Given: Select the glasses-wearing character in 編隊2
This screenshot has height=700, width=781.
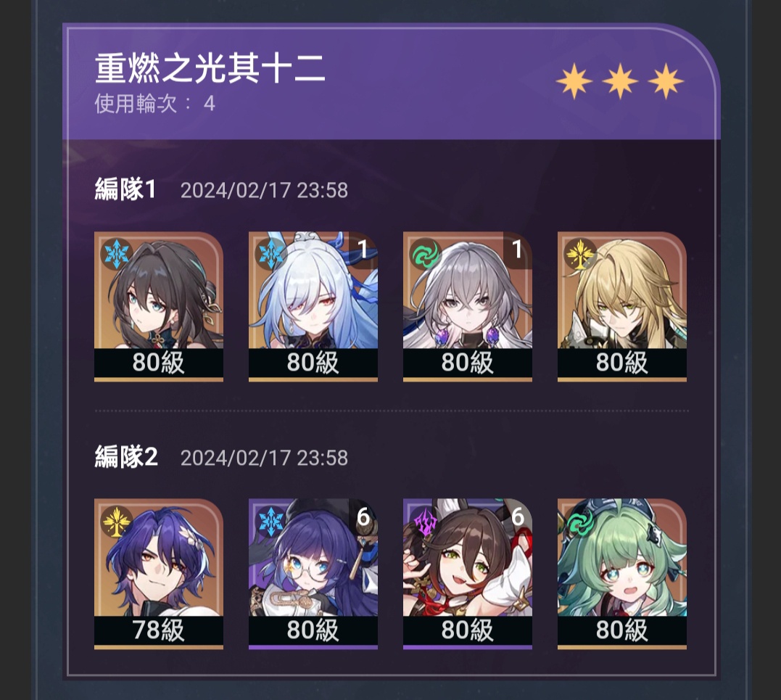Looking at the screenshot, I should [x=313, y=574].
